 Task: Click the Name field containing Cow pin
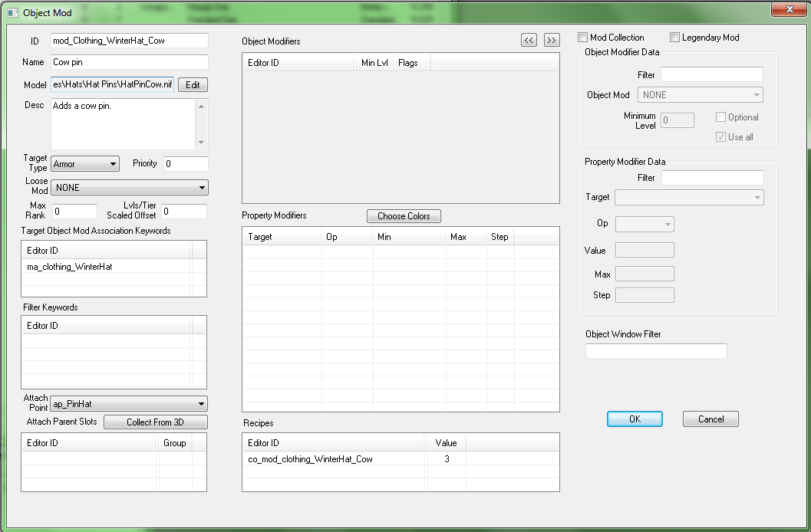tap(130, 62)
